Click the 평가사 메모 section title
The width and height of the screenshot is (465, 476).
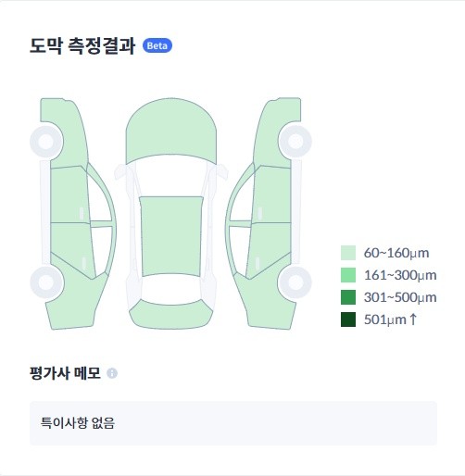[65, 373]
